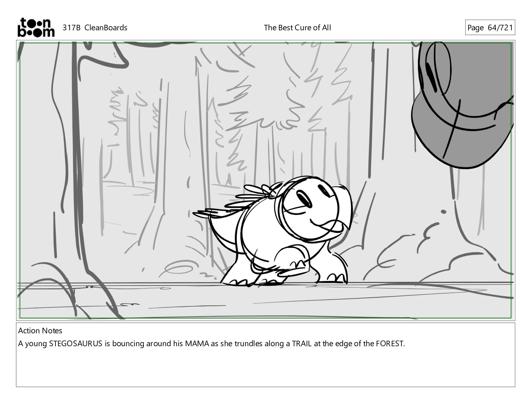532x411 pixels.
Task: Click the action note describing the young STEGOSAURUS
Action: pos(212,344)
